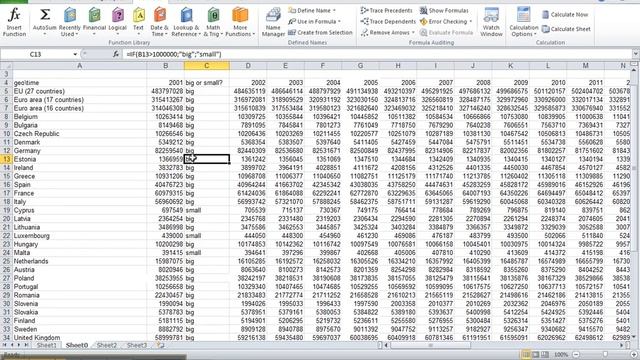Select row 13 header
Viewport: 640px width, 360px height.
[6, 159]
